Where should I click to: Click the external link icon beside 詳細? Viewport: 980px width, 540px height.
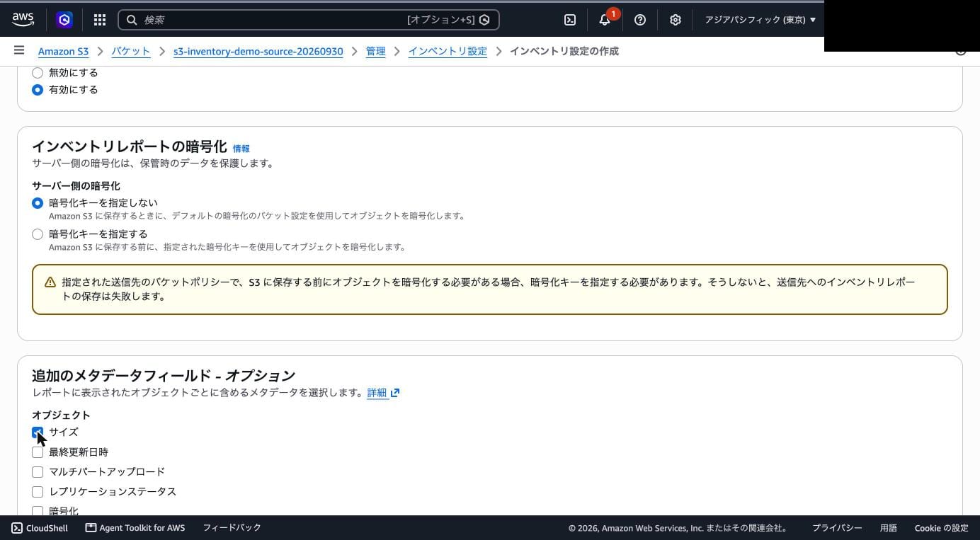pyautogui.click(x=395, y=393)
